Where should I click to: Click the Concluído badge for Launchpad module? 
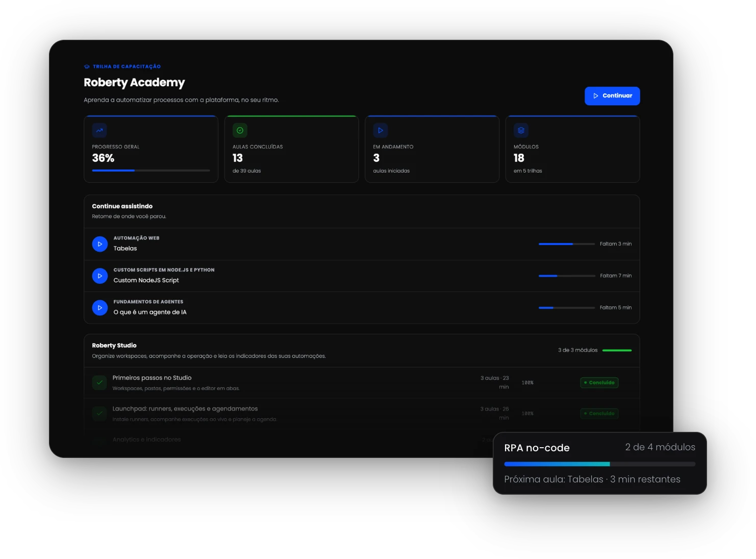[599, 414]
